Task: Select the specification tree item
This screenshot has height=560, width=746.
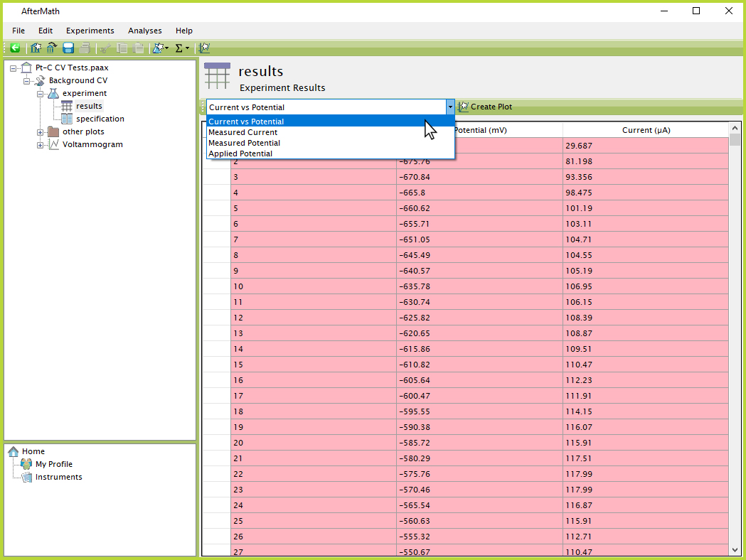Action: click(100, 119)
